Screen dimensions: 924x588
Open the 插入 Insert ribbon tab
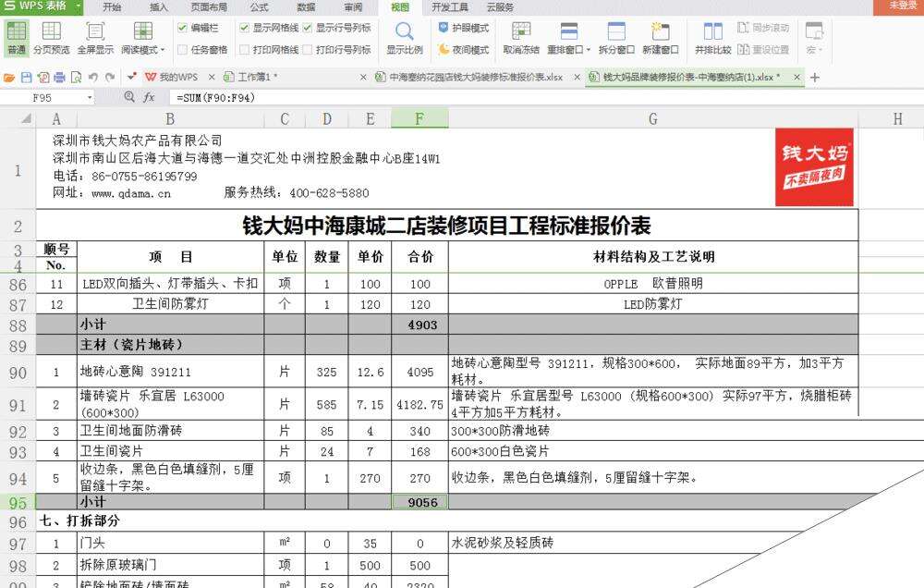(159, 7)
